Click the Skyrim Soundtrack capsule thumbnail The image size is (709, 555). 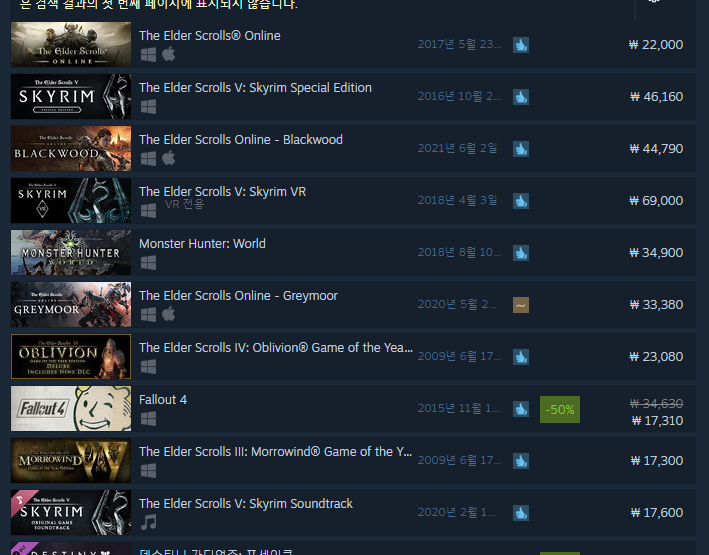click(71, 512)
